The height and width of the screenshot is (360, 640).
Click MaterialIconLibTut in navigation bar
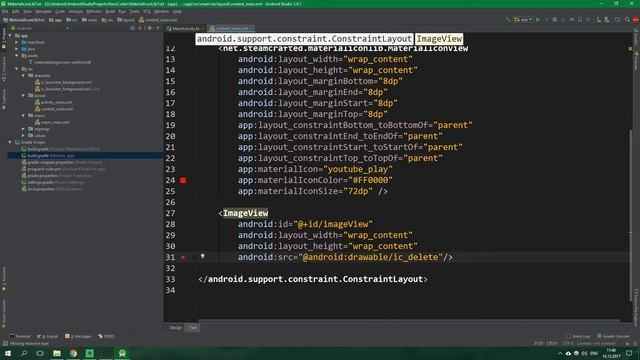[24, 20]
